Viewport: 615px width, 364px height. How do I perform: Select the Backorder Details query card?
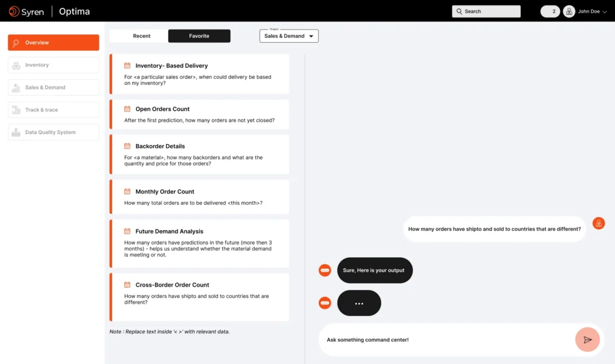point(200,155)
